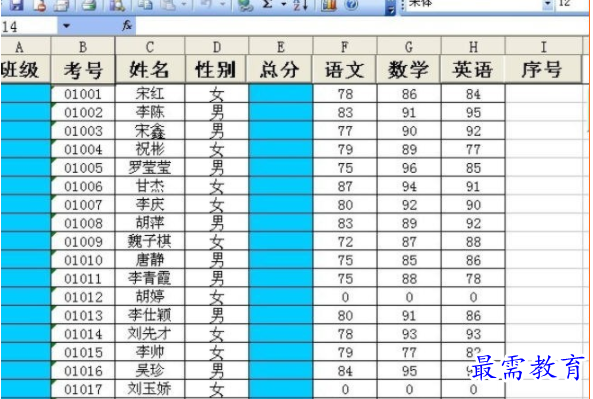The height and width of the screenshot is (399, 593).
Task: Select the 语文 score for 吴珍
Action: tap(345, 371)
